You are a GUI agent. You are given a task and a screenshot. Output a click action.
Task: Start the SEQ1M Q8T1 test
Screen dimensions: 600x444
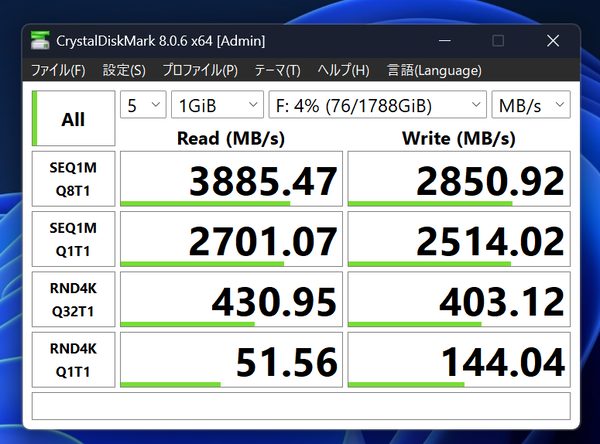(73, 179)
